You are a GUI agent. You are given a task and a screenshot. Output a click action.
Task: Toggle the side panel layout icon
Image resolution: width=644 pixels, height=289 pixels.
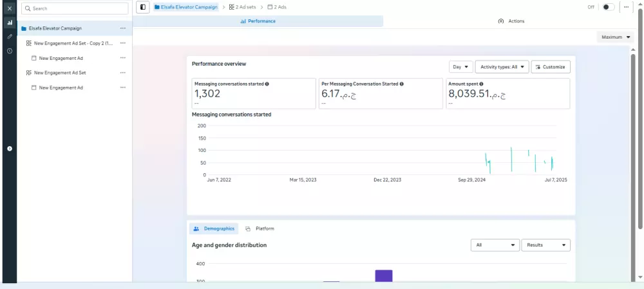(x=143, y=7)
